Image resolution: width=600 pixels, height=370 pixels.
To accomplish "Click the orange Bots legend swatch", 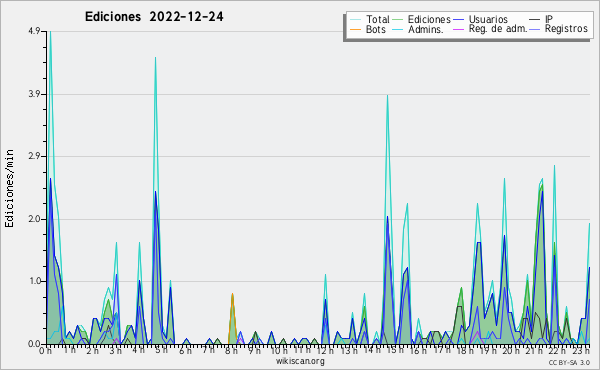I will click(355, 29).
